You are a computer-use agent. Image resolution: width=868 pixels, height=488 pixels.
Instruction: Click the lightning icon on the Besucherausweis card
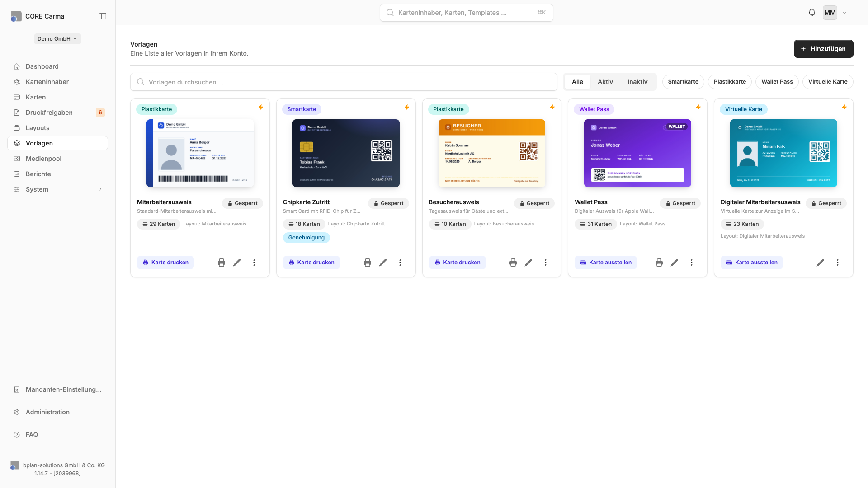click(552, 107)
